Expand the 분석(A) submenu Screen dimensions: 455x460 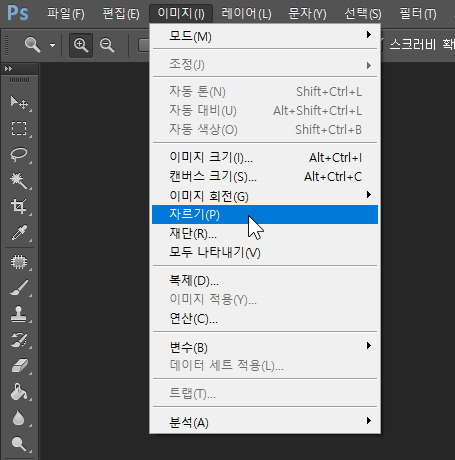pyautogui.click(x=265, y=422)
